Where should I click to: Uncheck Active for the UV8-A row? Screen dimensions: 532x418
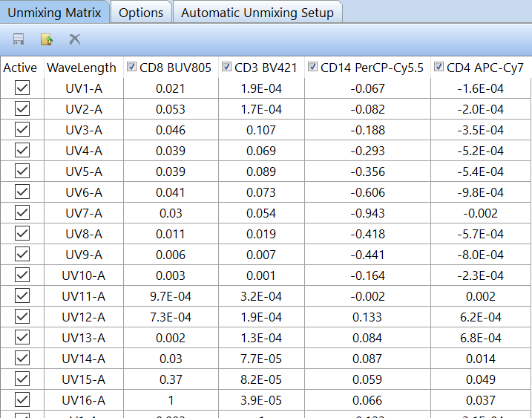coord(22,233)
